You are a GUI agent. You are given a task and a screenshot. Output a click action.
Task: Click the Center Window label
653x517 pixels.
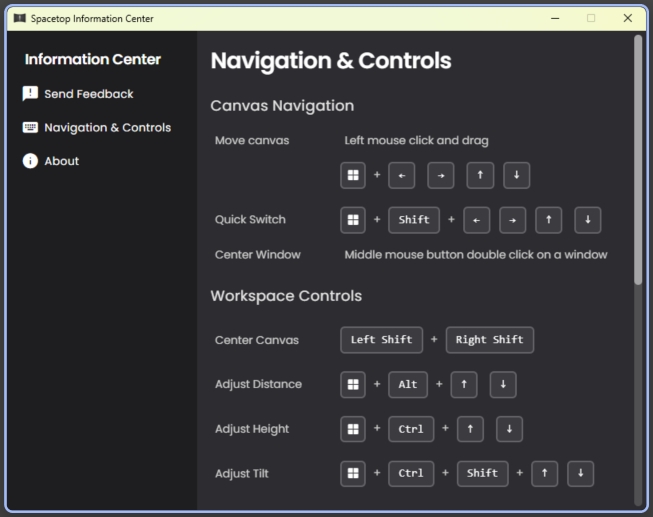(257, 255)
